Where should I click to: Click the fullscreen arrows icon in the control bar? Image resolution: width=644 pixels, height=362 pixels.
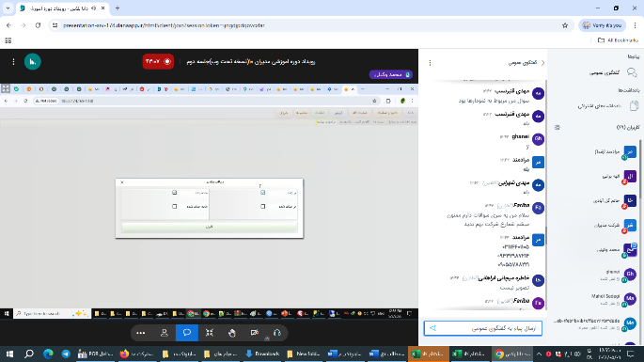210,333
